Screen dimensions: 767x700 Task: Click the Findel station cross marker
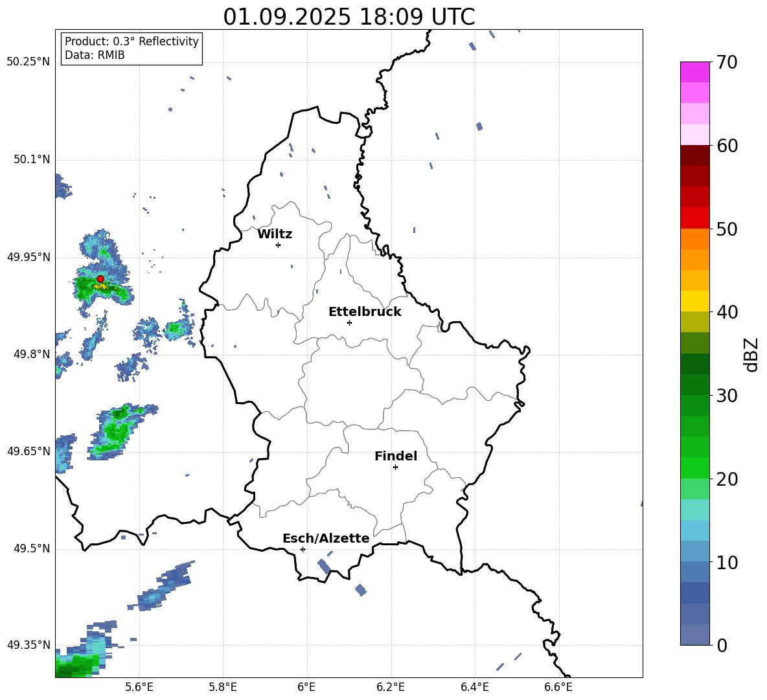click(x=395, y=467)
